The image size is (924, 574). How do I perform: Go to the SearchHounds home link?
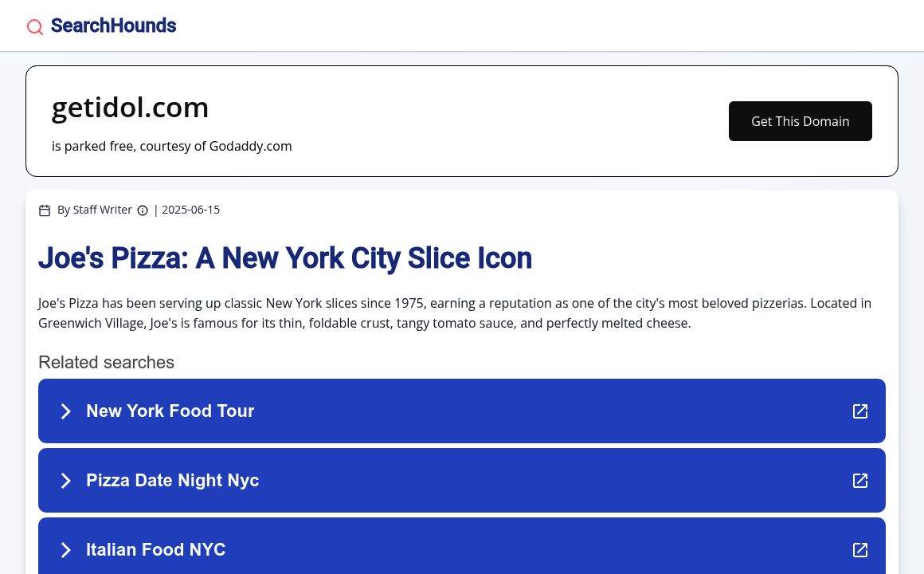pyautogui.click(x=113, y=26)
